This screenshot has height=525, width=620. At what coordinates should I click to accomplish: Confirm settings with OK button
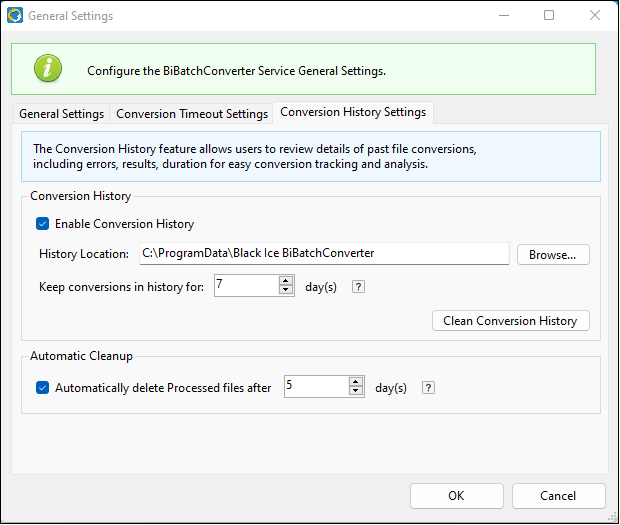457,496
